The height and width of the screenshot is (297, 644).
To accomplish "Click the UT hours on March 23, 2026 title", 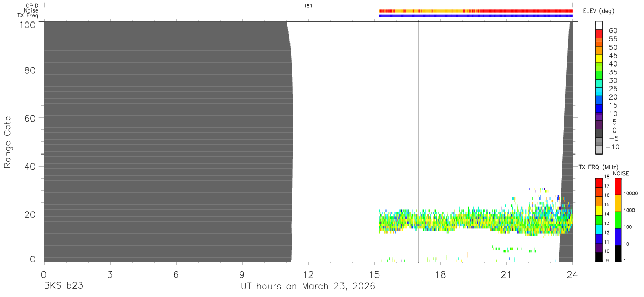I will (308, 287).
